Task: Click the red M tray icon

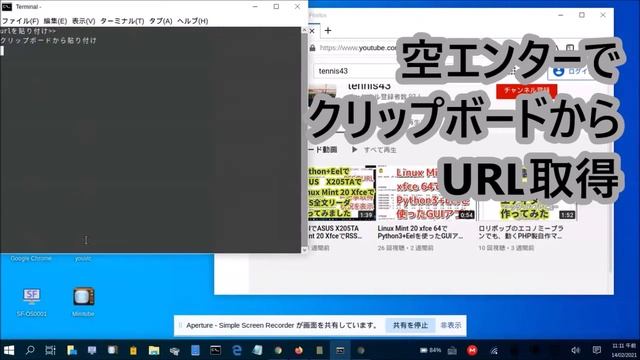Action: click(472, 350)
